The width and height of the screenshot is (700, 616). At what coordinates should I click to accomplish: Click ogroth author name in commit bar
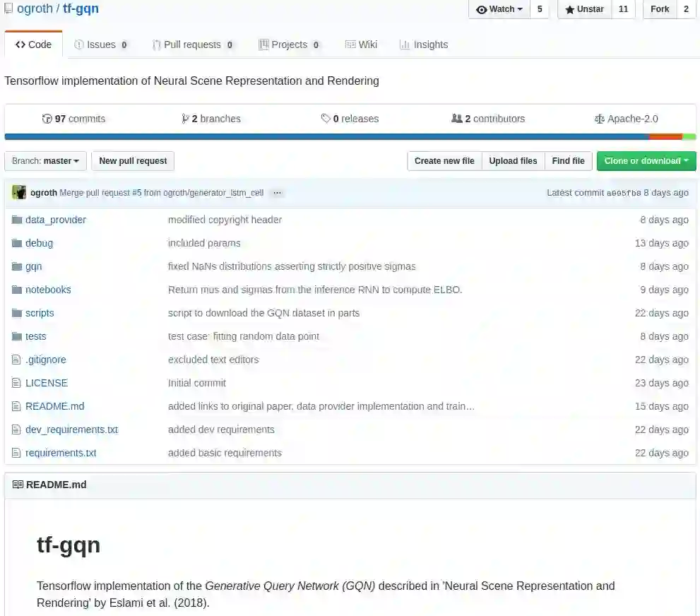tap(44, 193)
